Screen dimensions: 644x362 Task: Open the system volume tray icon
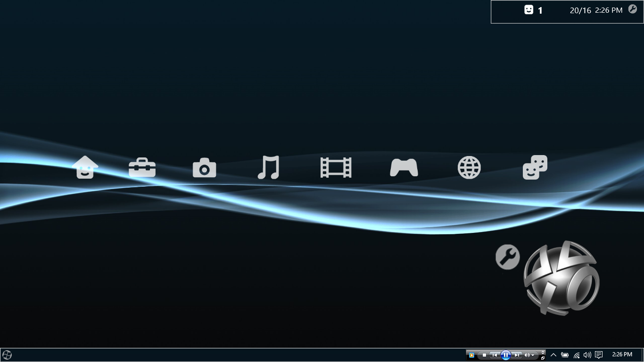(x=587, y=355)
